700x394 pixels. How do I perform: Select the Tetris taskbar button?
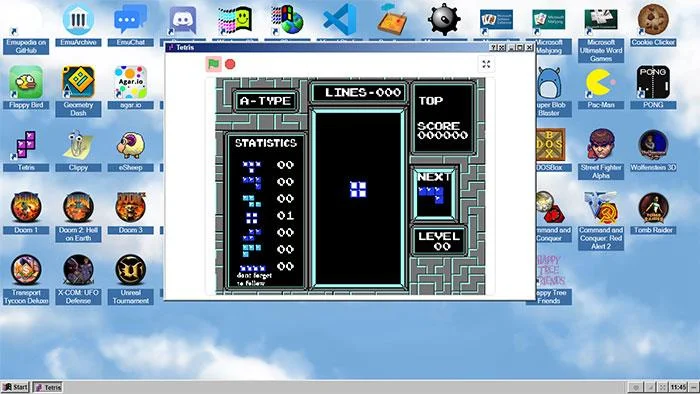[48, 387]
